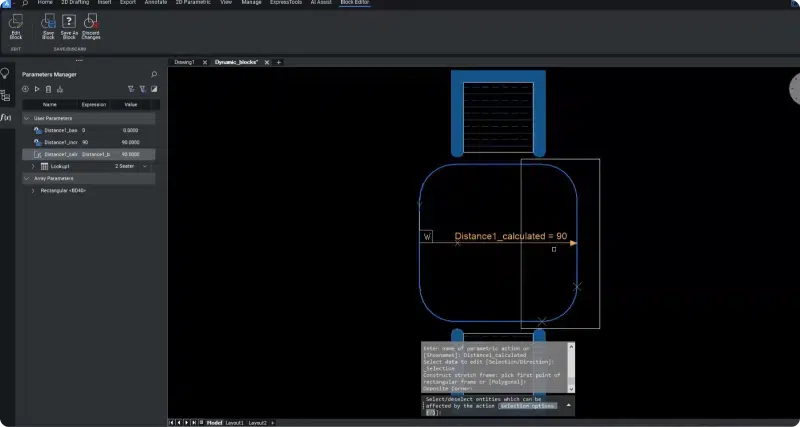Switch to the Drawing1 document tab

[x=185, y=62]
